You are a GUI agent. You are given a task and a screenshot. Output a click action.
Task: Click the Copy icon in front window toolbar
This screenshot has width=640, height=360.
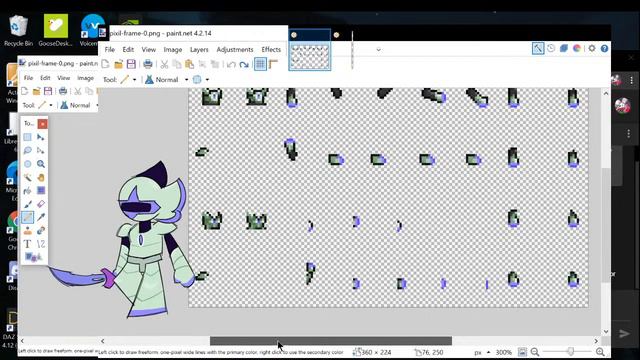[x=177, y=64]
